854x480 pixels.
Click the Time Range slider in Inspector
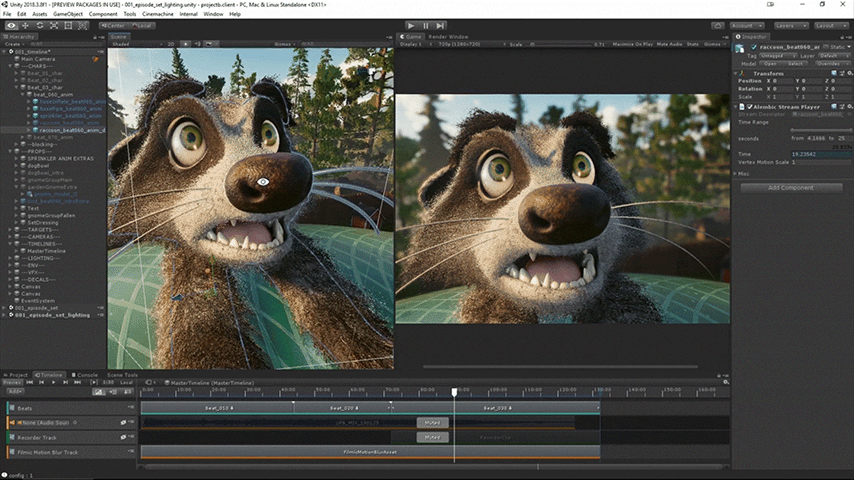tap(820, 130)
